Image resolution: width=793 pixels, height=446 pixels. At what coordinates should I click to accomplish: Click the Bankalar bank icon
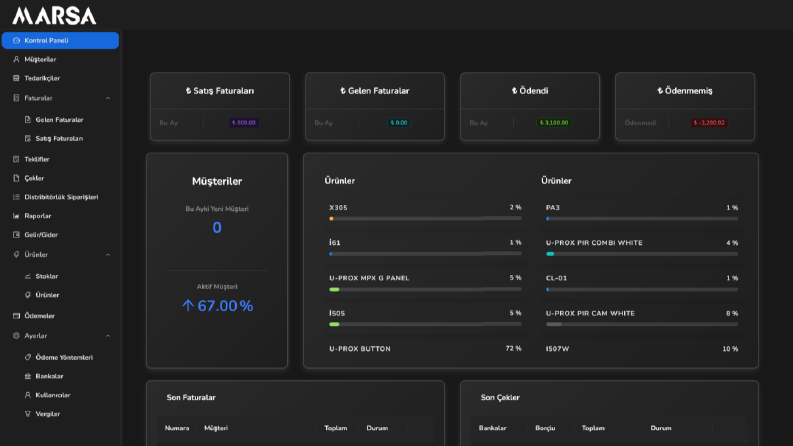click(x=28, y=376)
